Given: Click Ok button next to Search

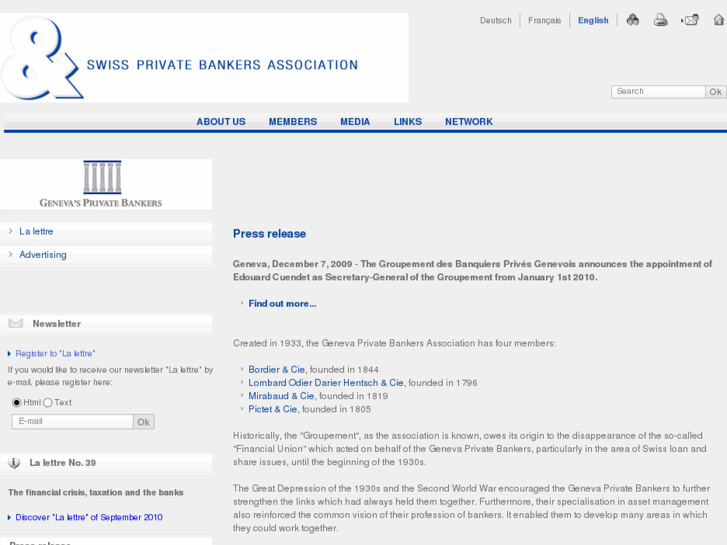Looking at the screenshot, I should (x=715, y=91).
